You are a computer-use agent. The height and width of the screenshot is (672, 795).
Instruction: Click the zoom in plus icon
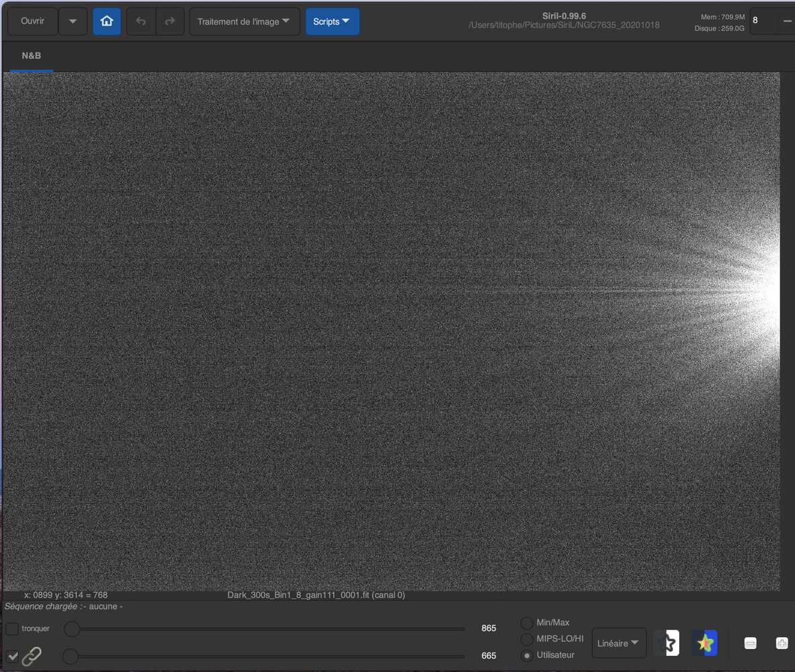pos(781,643)
